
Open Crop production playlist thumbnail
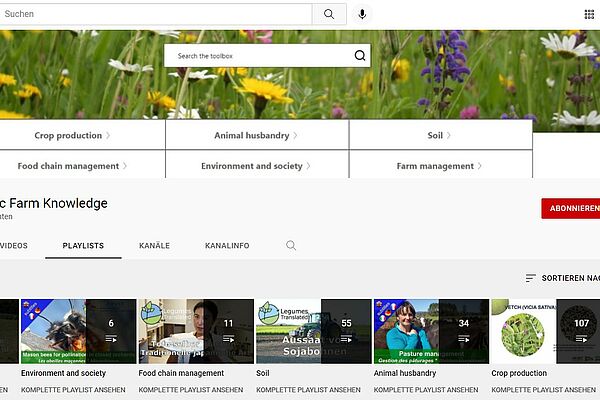pos(546,331)
